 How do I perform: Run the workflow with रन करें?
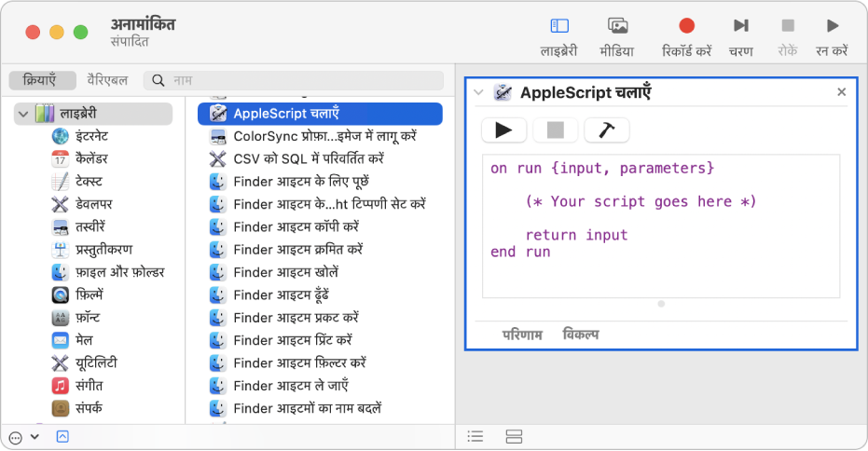pyautogui.click(x=832, y=37)
